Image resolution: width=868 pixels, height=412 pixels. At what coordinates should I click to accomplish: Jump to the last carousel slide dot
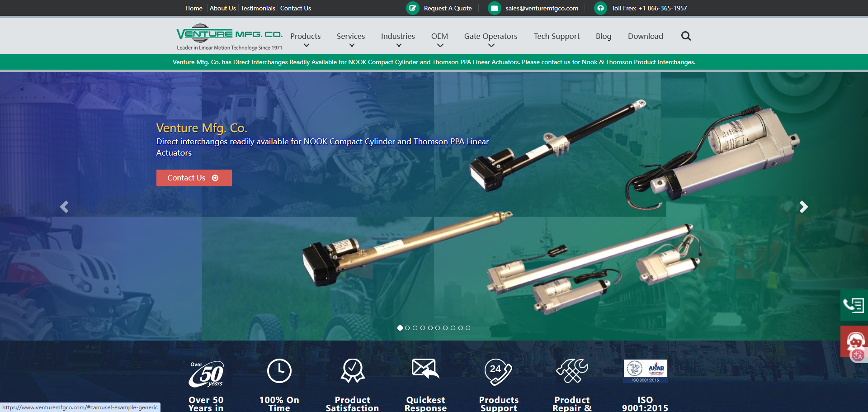pos(468,328)
